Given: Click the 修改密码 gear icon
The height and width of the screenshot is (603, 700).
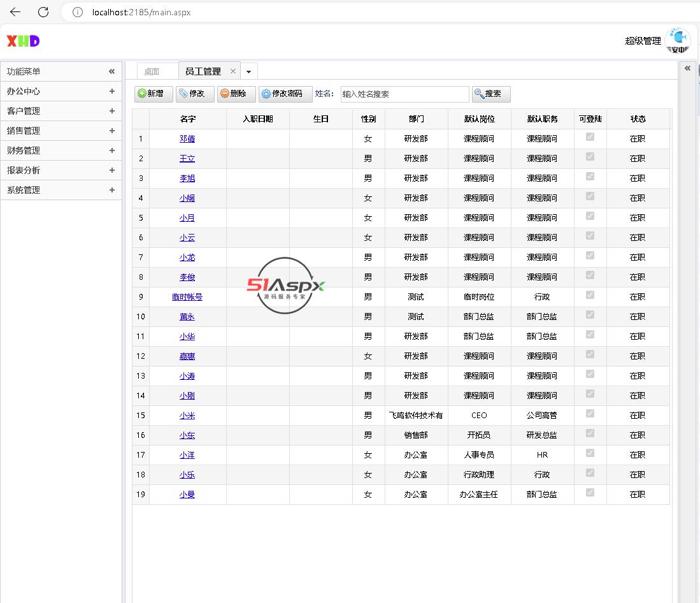Looking at the screenshot, I should click(x=266, y=94).
